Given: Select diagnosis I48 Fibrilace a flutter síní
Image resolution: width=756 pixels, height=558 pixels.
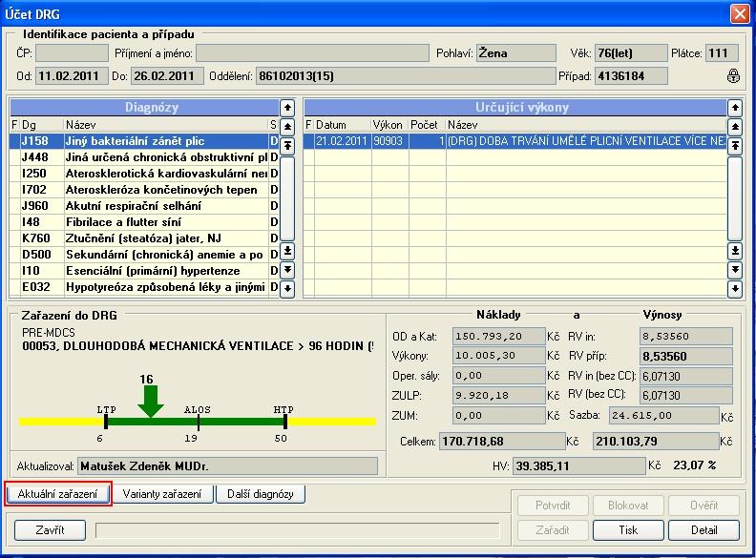Looking at the screenshot, I should (144, 222).
